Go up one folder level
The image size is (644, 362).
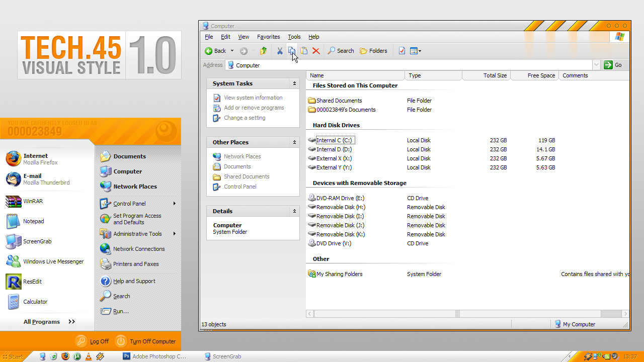pos(263,51)
